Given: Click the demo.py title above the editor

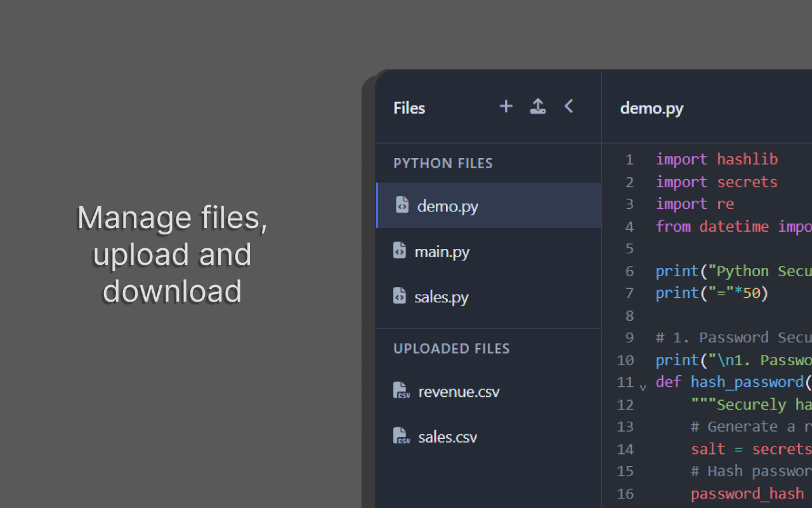Looking at the screenshot, I should [x=652, y=108].
